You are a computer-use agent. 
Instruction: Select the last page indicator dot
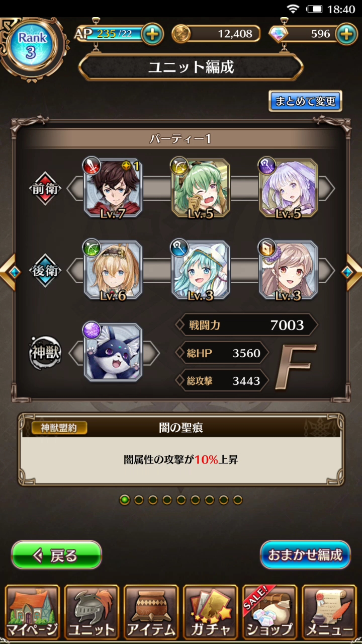pos(238,500)
